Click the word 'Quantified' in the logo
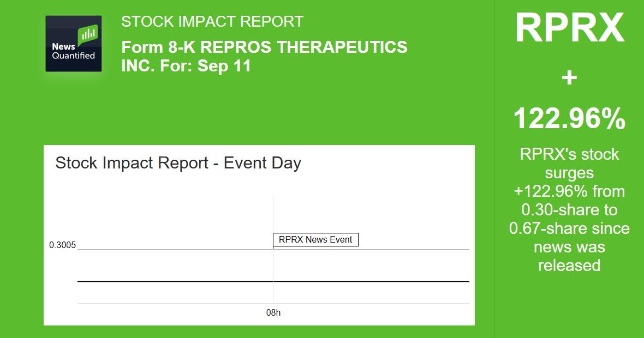Viewport: 644px width, 338px height. tap(73, 56)
